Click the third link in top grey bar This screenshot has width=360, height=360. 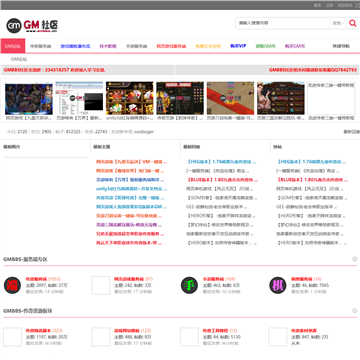coord(345,5)
